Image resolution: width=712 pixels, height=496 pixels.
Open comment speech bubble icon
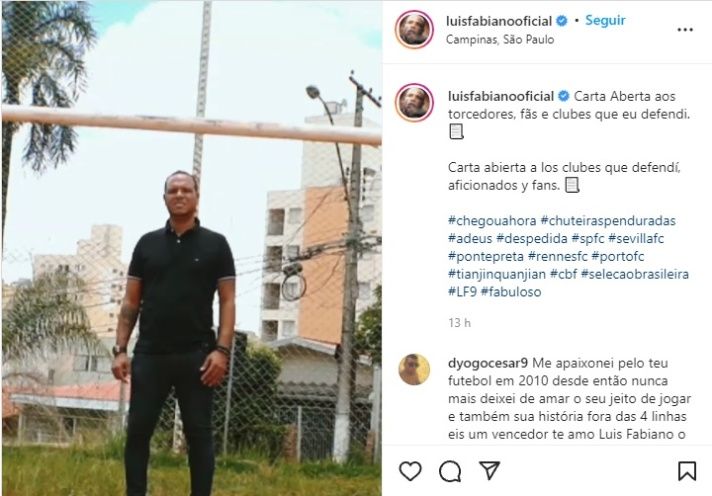tap(450, 471)
